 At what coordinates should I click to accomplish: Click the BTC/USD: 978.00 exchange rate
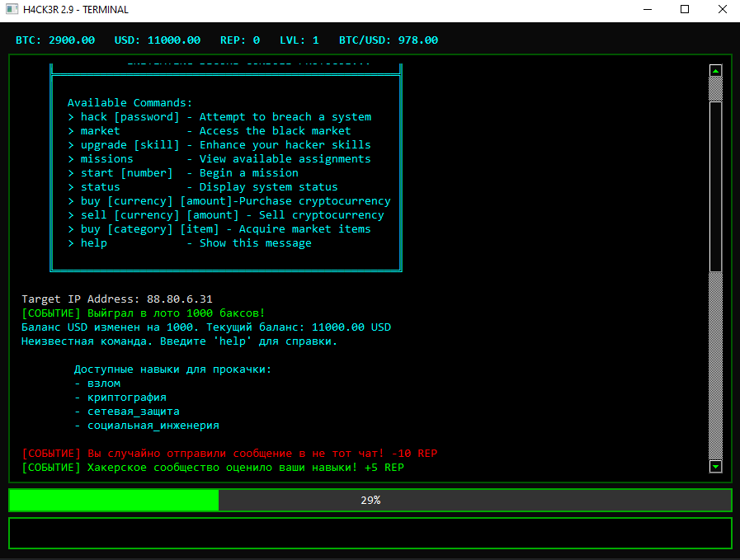coord(389,40)
